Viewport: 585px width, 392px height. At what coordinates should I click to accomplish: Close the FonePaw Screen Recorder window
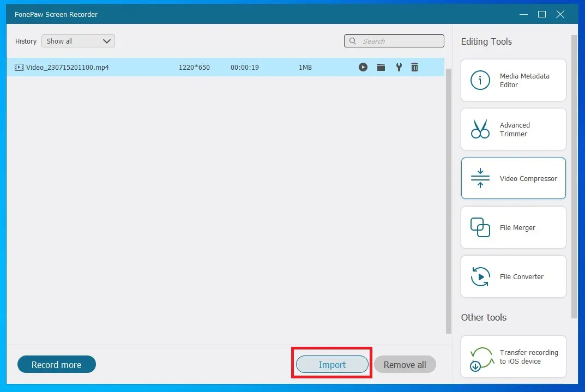560,14
